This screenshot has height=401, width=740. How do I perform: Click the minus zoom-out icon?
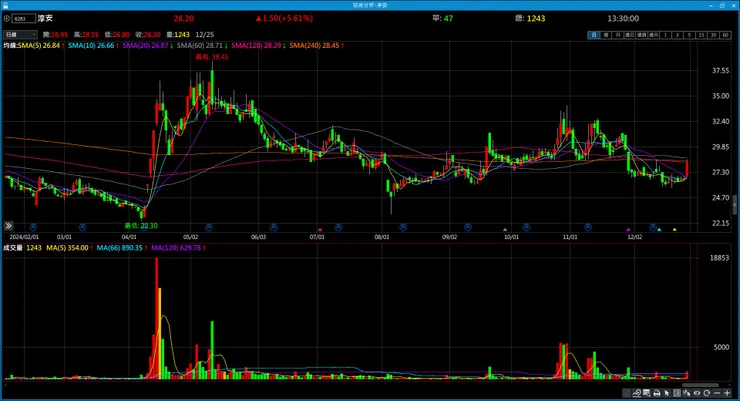pyautogui.click(x=717, y=393)
